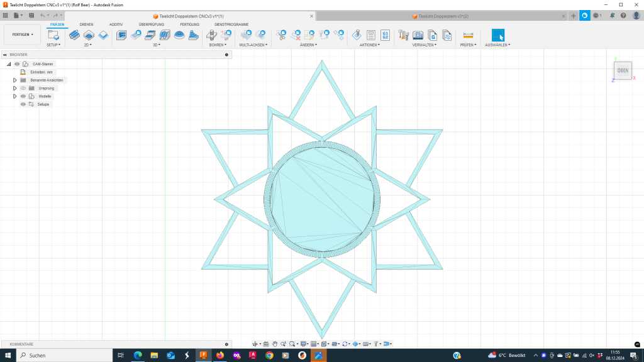The image size is (644, 362).
Task: Expand the Modelle tree node
Action: (14, 96)
